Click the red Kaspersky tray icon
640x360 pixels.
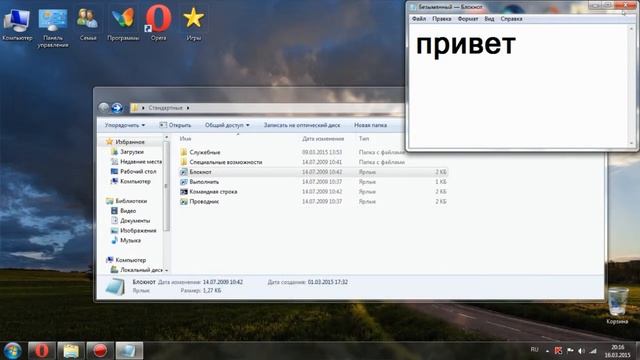[x=558, y=351]
